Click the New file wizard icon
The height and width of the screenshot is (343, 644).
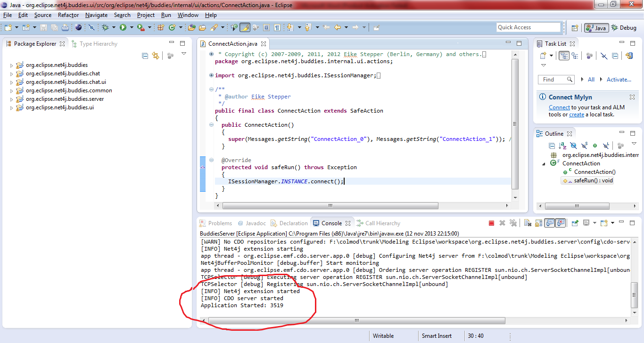(8, 27)
